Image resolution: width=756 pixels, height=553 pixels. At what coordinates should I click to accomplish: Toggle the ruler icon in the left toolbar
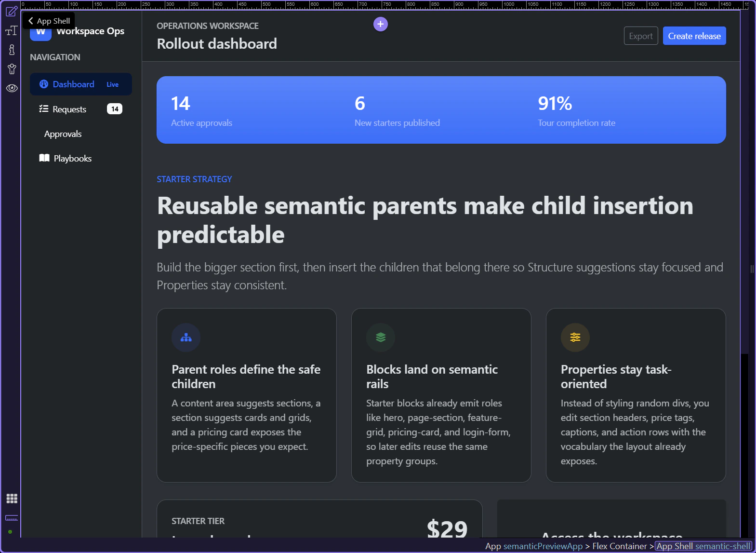[x=12, y=518]
